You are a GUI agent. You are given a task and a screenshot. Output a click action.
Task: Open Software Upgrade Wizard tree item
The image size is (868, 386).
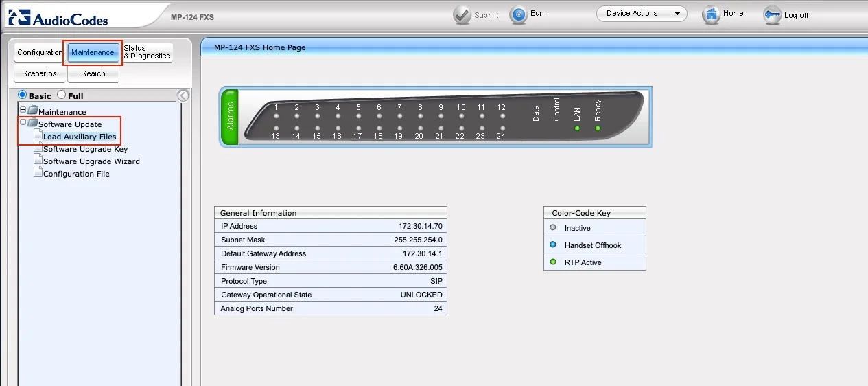pos(91,161)
